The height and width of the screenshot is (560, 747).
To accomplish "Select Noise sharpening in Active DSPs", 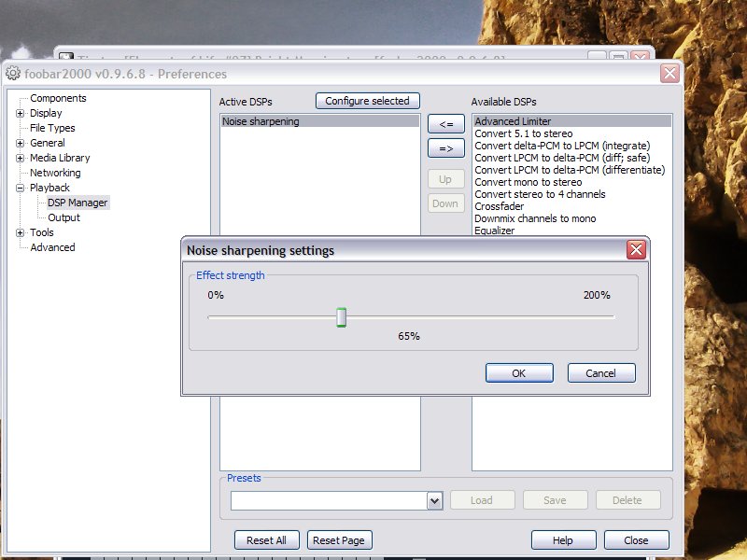I will click(x=319, y=121).
